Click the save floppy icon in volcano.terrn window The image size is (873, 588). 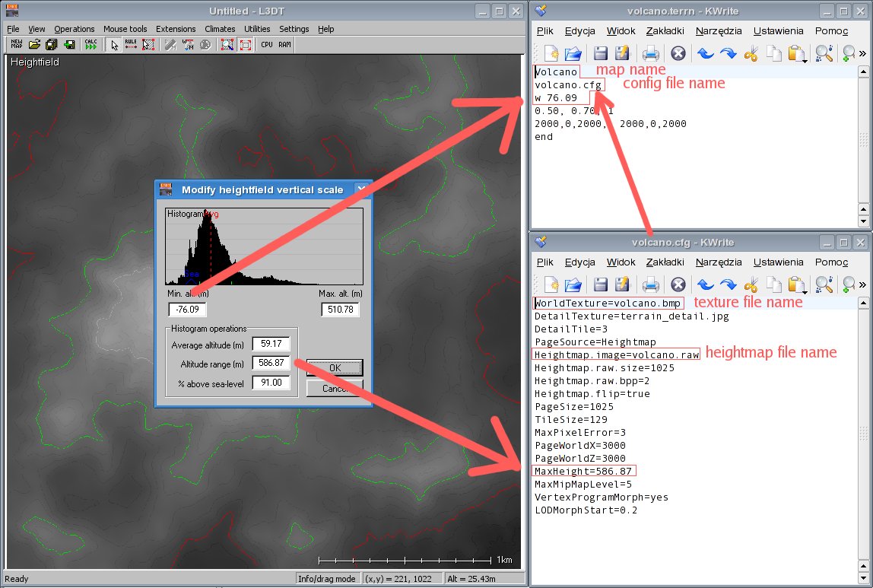coord(600,53)
